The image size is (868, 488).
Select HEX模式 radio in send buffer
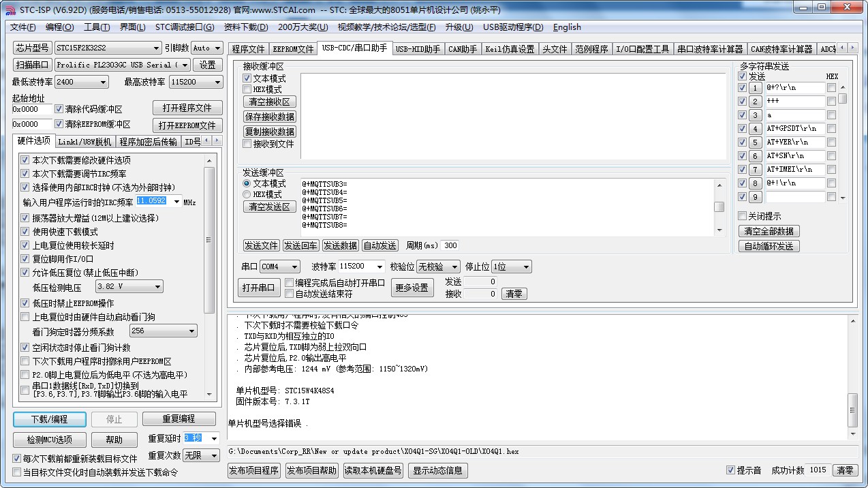tap(247, 194)
